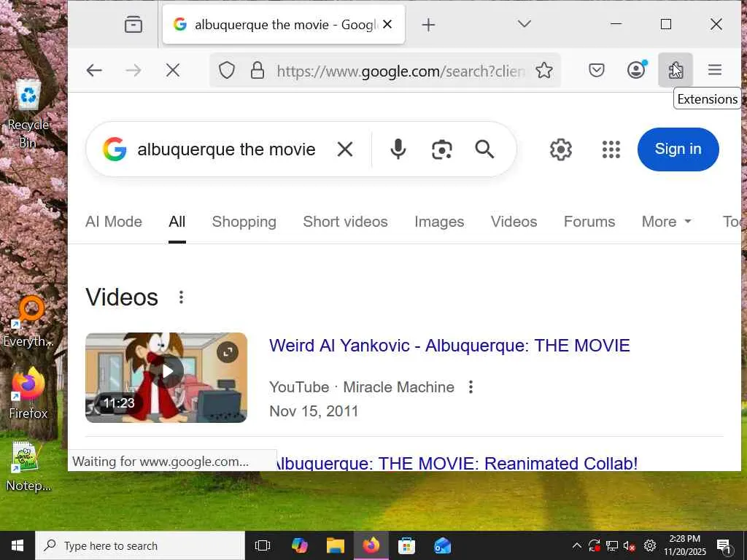The width and height of the screenshot is (747, 560).
Task: Open Firefox account menu
Action: [636, 71]
